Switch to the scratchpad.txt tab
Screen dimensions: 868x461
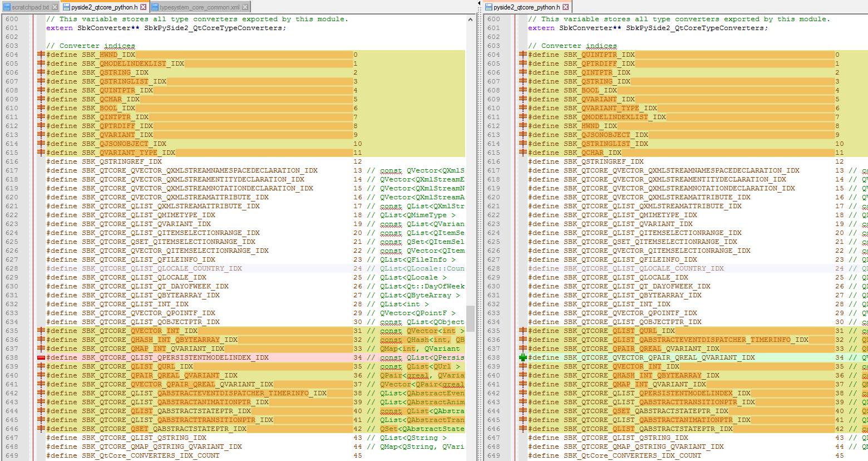point(30,7)
